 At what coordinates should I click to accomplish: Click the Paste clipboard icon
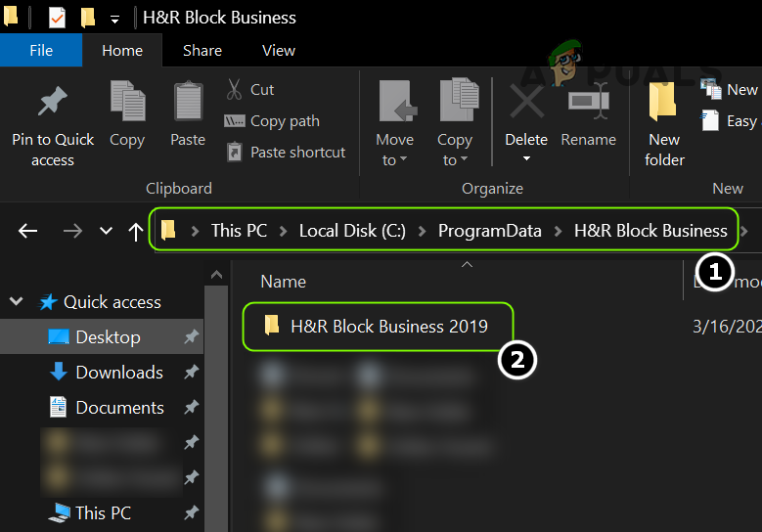[188, 103]
